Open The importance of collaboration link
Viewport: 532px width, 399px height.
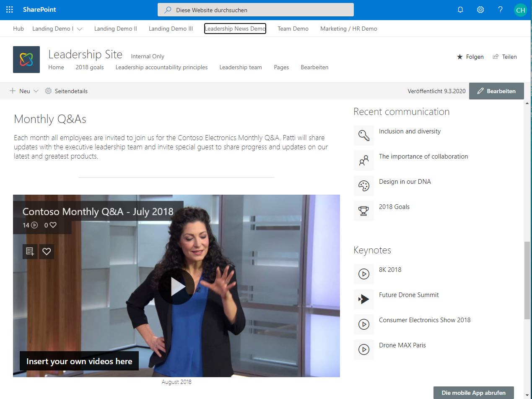click(x=423, y=156)
